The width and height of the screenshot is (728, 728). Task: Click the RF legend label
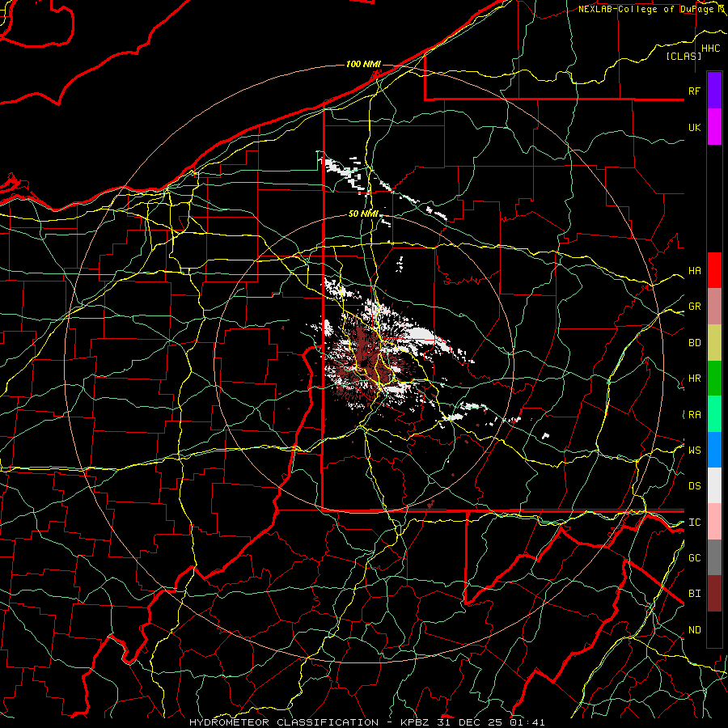coord(694,91)
